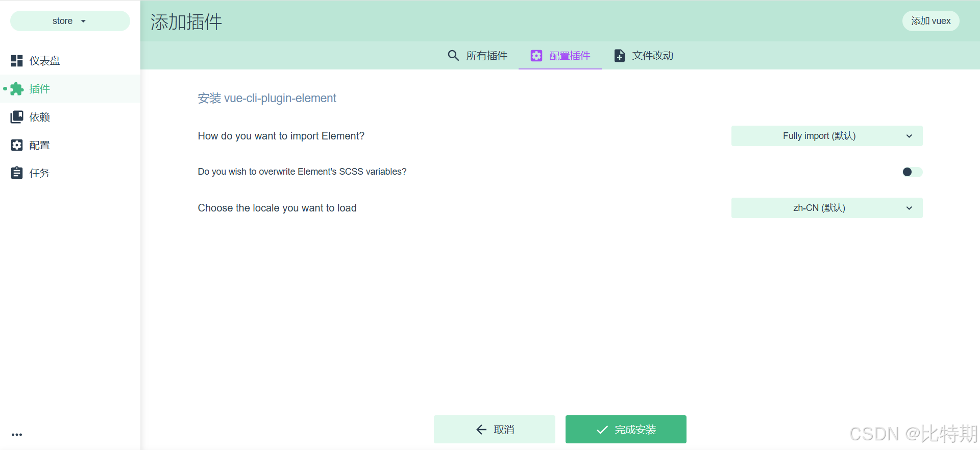The height and width of the screenshot is (450, 980).
Task: Click the 取消 cancel button
Action: (x=495, y=430)
